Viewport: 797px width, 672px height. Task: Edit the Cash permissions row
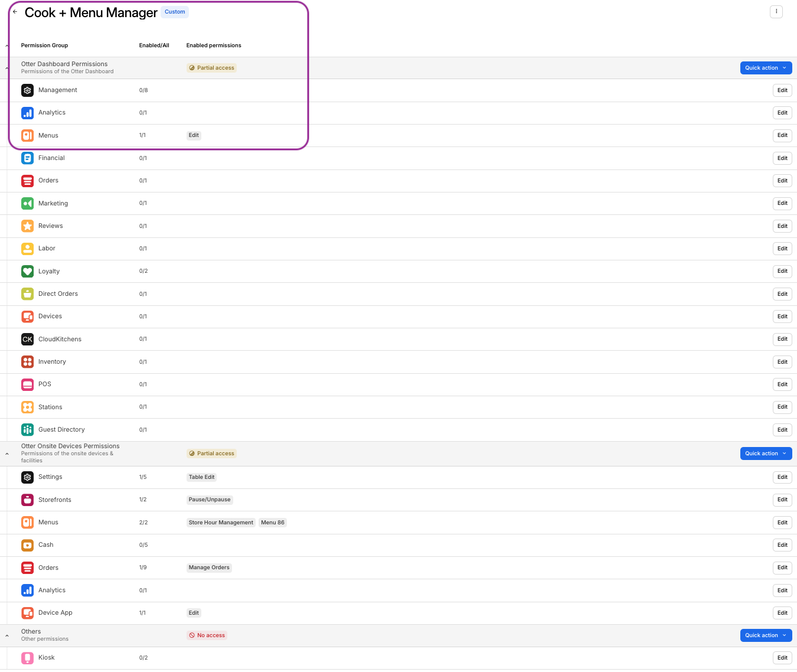pos(782,545)
